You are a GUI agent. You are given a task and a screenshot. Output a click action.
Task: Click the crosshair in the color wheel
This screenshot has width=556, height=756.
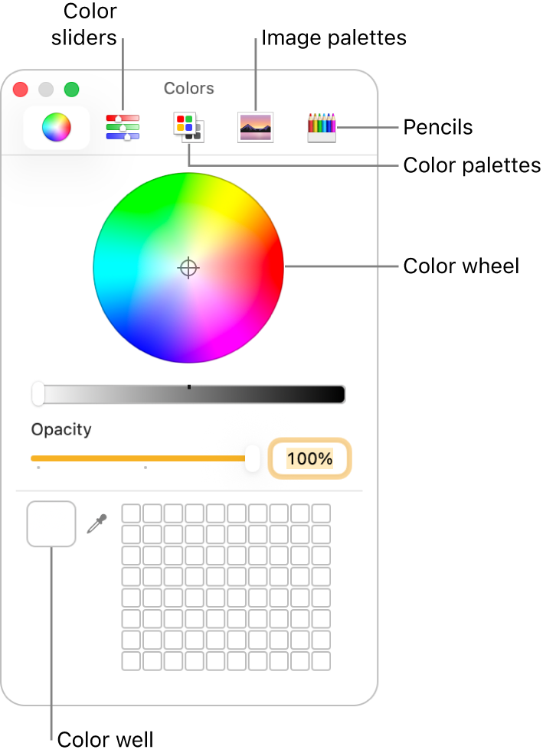pos(188,268)
